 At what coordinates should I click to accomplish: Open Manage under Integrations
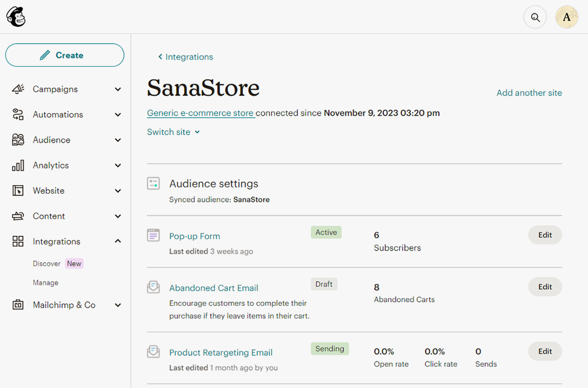45,282
